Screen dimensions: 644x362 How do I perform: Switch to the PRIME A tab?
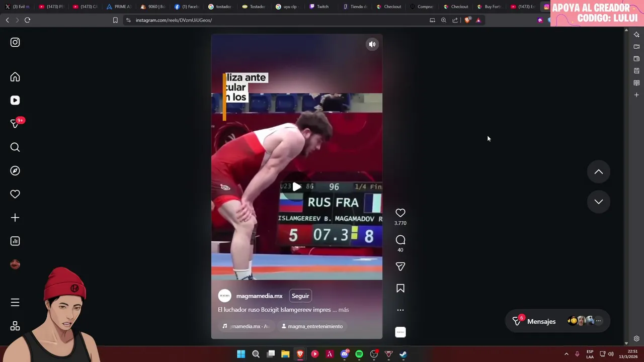119,7
